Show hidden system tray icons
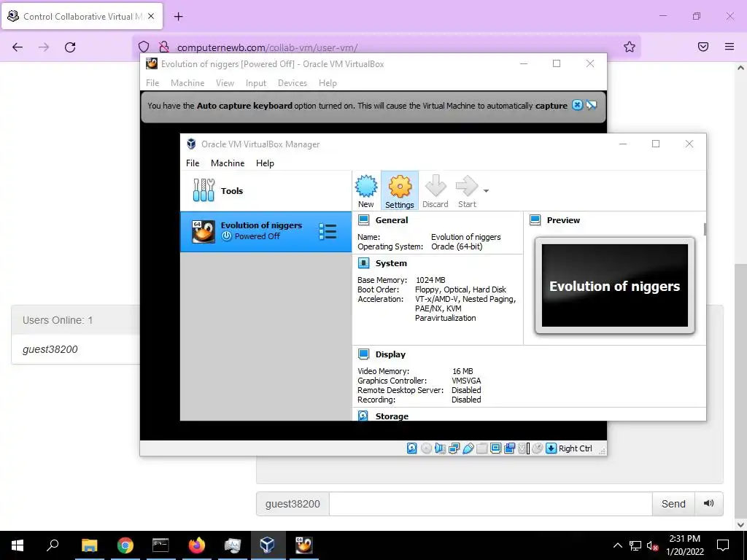Viewport: 747px width, 560px height. point(617,545)
